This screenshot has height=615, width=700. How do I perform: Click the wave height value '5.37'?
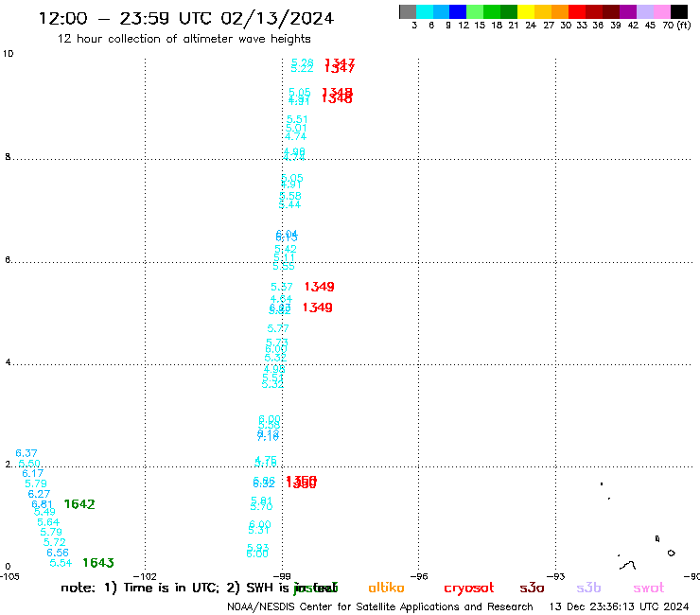[x=282, y=287]
